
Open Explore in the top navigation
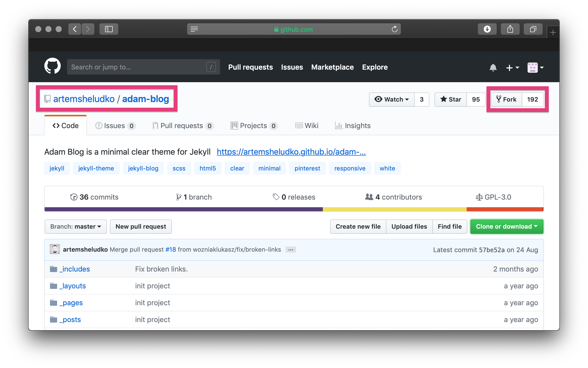[x=375, y=67]
